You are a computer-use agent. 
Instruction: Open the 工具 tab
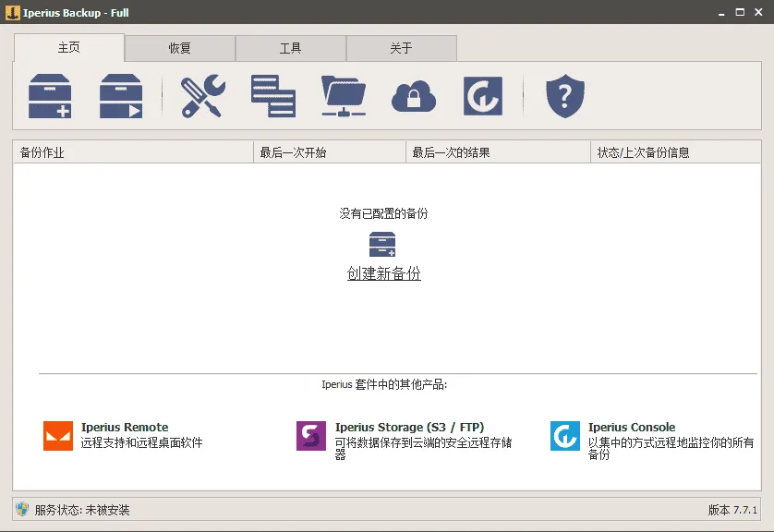click(x=291, y=47)
